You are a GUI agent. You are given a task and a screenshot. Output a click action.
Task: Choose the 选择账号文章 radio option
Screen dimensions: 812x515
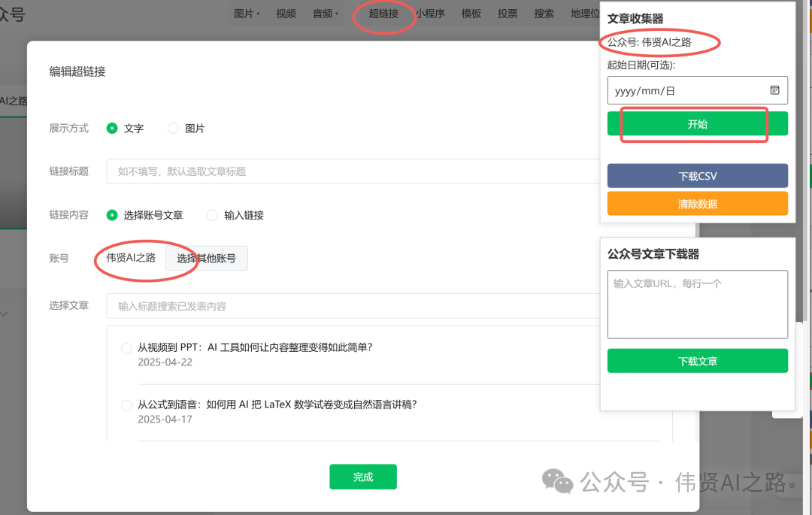pyautogui.click(x=112, y=215)
